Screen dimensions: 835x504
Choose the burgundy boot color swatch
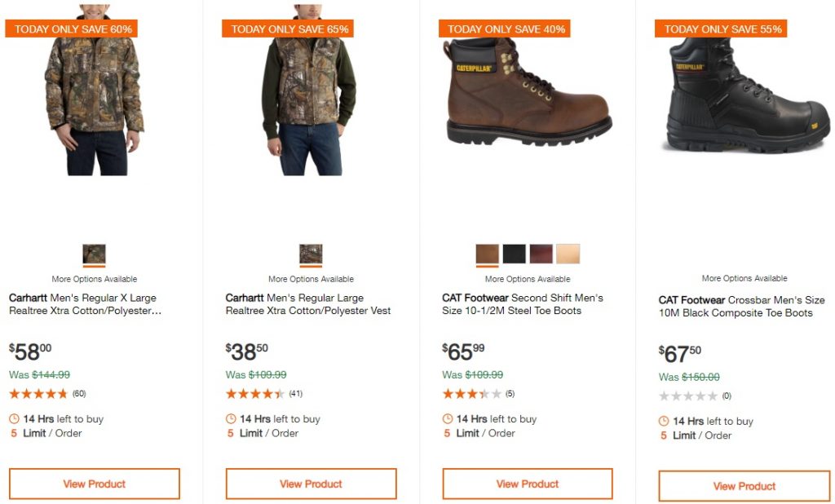541,254
